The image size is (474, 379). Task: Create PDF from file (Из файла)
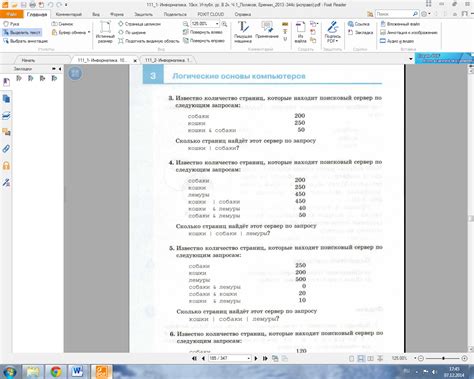(300, 32)
